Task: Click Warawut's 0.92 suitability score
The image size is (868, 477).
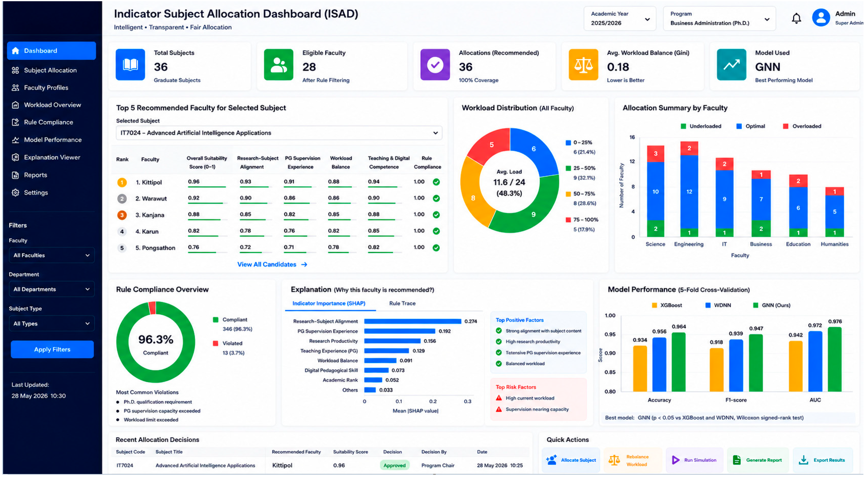Action: pos(194,198)
